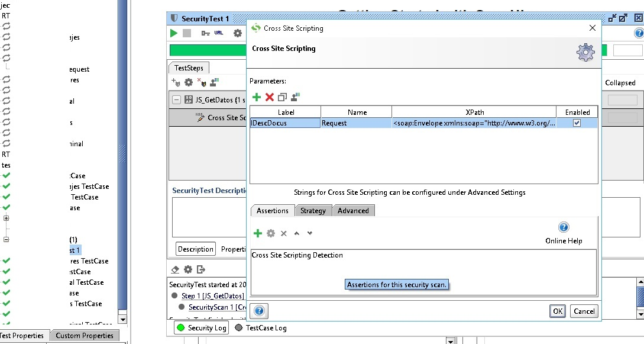Click the green Run SecurityTest play button
The width and height of the screenshot is (644, 344).
[x=174, y=34]
